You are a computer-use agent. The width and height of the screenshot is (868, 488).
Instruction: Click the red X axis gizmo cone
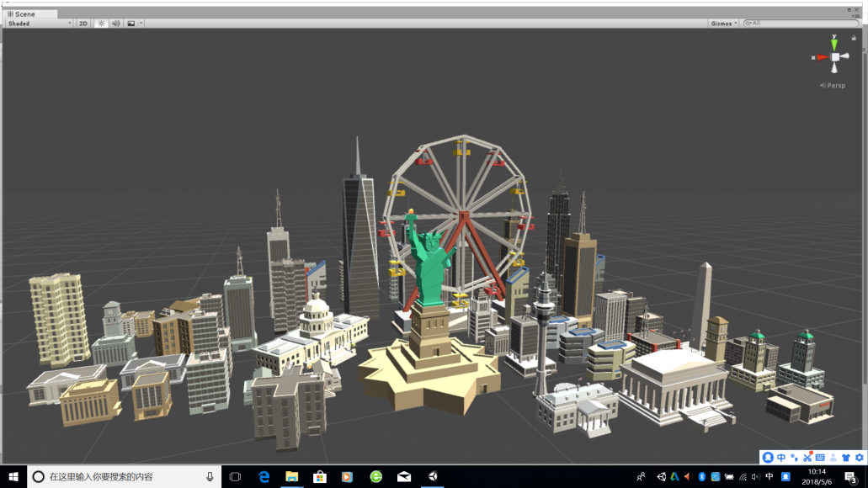[x=822, y=57]
